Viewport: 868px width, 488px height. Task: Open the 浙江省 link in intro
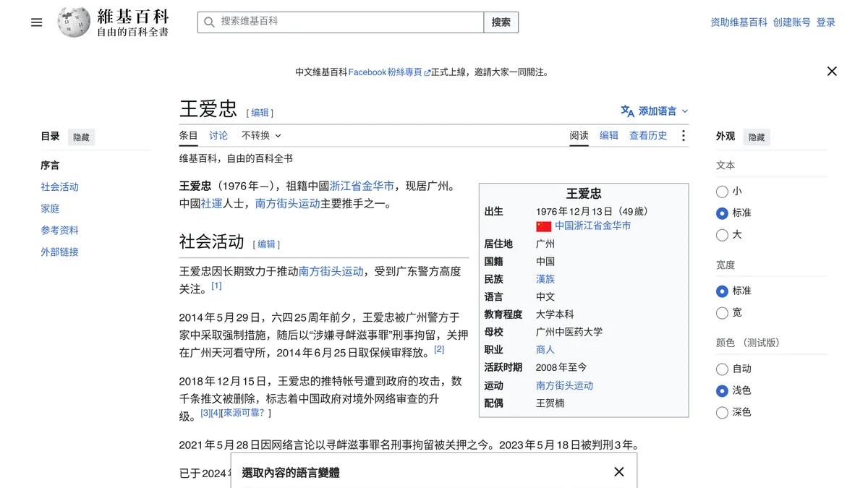[345, 187]
